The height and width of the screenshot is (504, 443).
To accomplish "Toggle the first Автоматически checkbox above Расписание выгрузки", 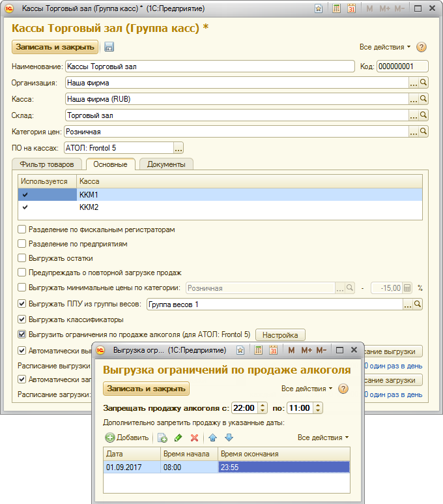I will pos(22,351).
